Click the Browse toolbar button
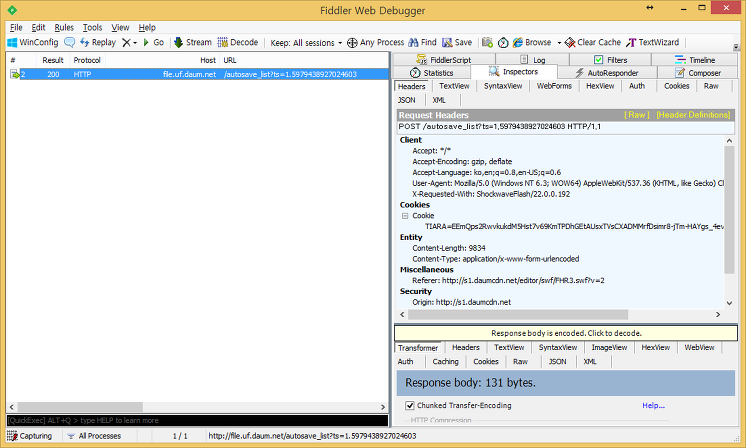746x448 pixels. click(x=532, y=42)
